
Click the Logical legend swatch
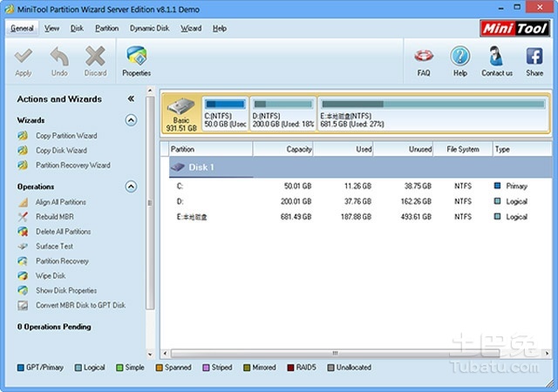[x=78, y=368]
